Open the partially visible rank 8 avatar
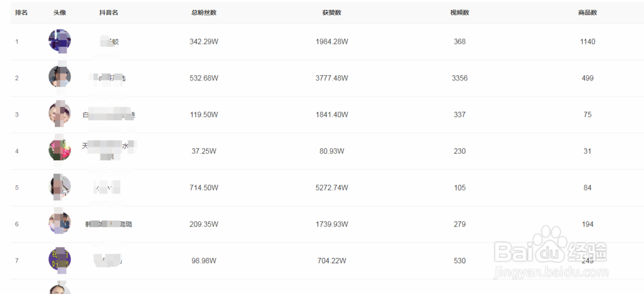 (x=59, y=289)
